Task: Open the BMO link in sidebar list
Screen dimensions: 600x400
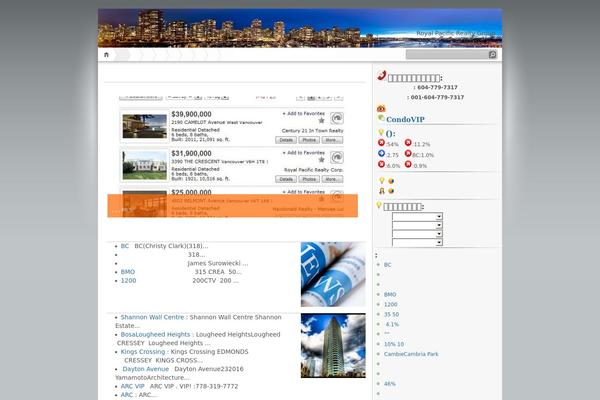Action: click(390, 294)
